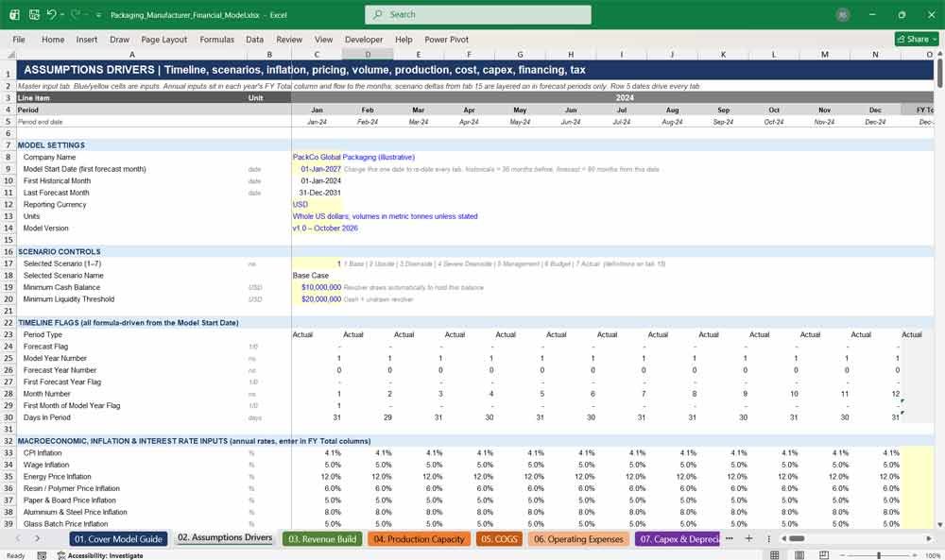The height and width of the screenshot is (560, 945).
Task: Select column D header
Action: [x=368, y=55]
